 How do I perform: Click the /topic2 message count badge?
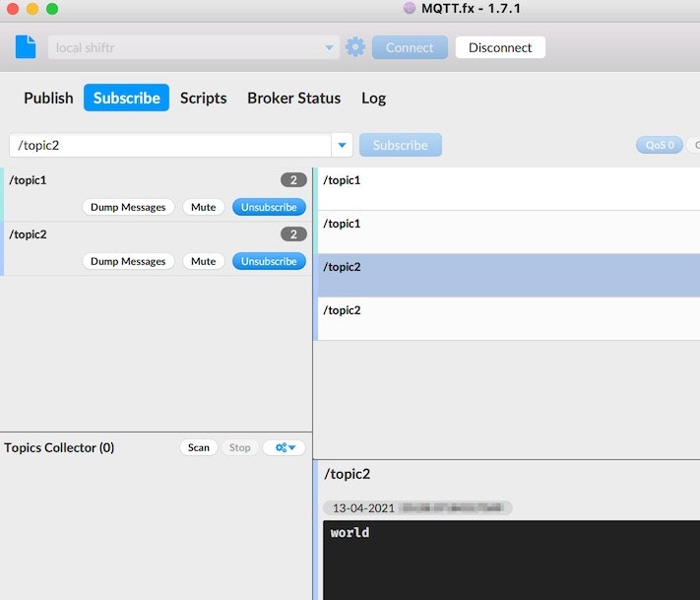293,234
